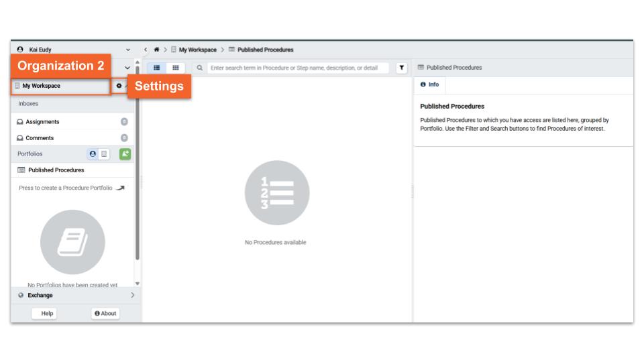Viewport: 644px width, 362px height.
Task: Toggle the workspace portfolios filter icon
Action: click(104, 154)
